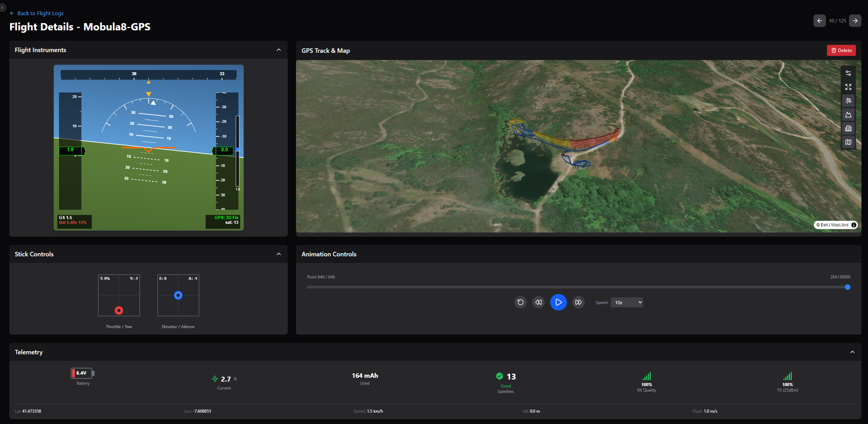This screenshot has height=424, width=868.
Task: Click the satellites green checkmark icon
Action: pyautogui.click(x=499, y=376)
